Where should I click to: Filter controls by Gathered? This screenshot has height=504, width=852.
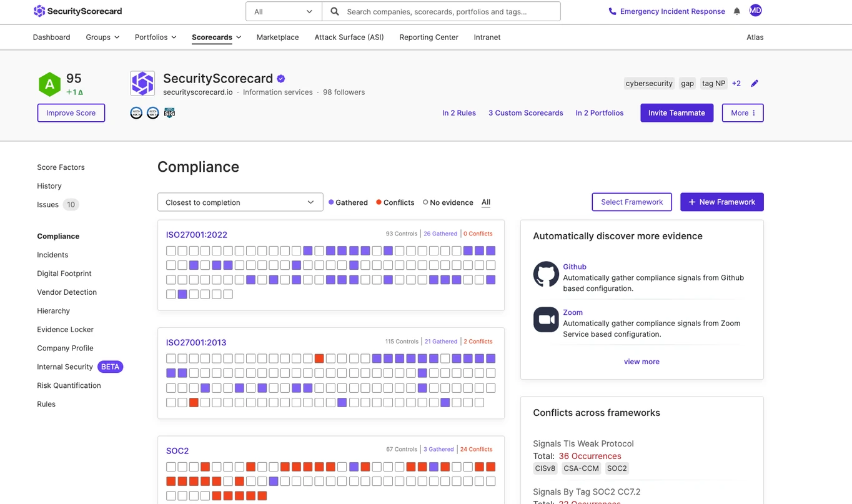point(348,202)
